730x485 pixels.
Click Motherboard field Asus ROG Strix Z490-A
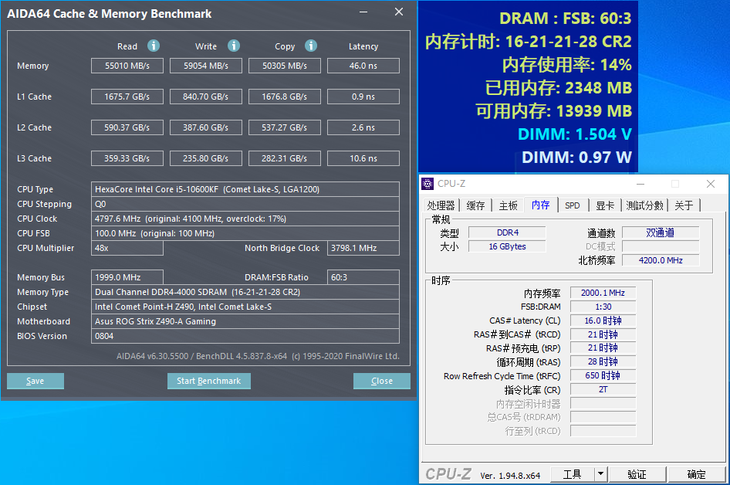[x=245, y=321]
